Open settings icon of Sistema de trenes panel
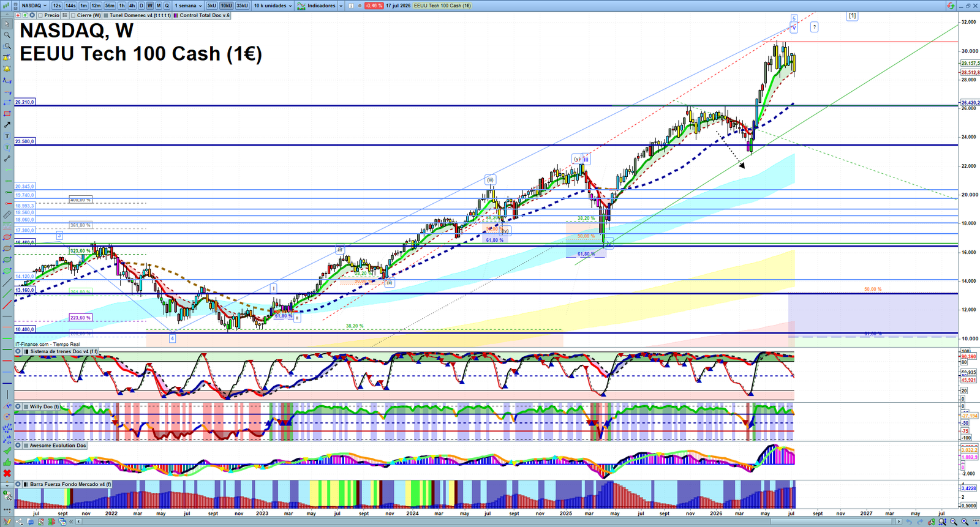The image size is (980, 527). [18, 351]
